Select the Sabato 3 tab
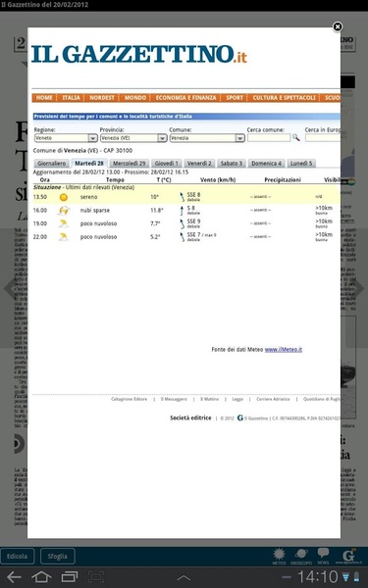This screenshot has width=368, height=588. (x=232, y=163)
